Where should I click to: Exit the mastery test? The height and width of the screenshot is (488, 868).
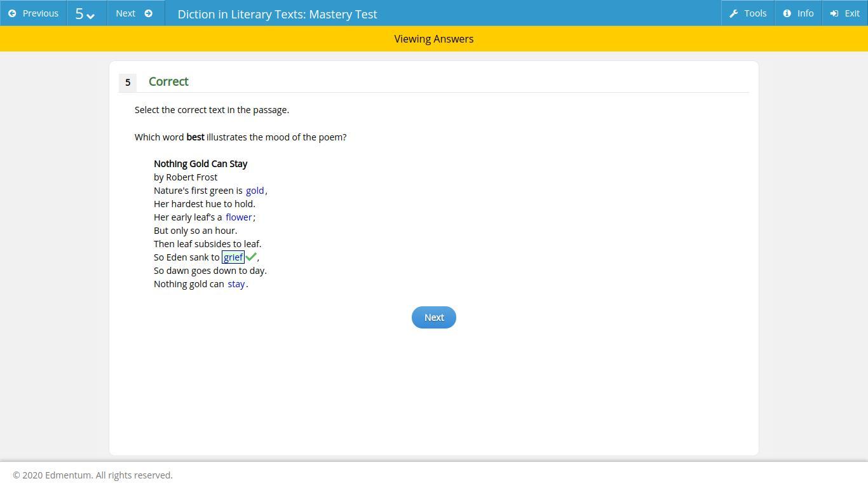(845, 13)
